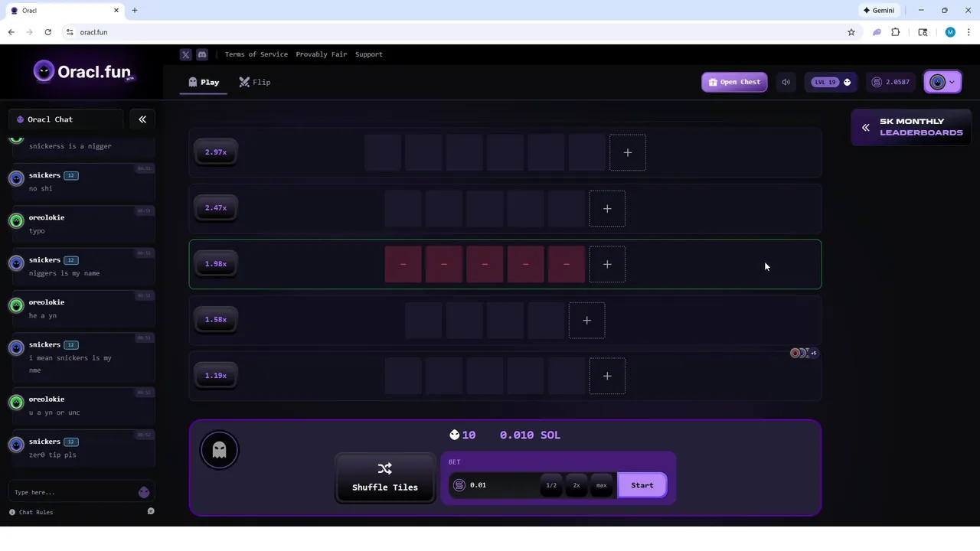The width and height of the screenshot is (980, 551).
Task: Click the avatar beside the "typo" message
Action: click(x=16, y=221)
